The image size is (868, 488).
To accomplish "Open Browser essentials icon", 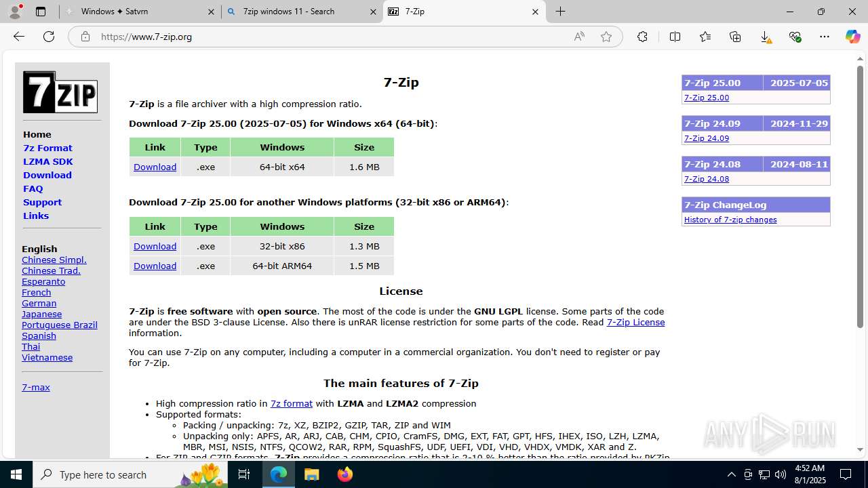I will pos(795,37).
